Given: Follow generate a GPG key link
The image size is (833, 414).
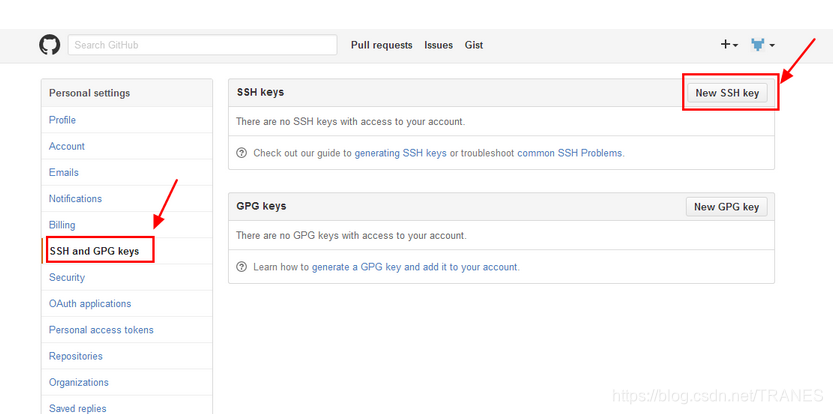Looking at the screenshot, I should pyautogui.click(x=415, y=267).
